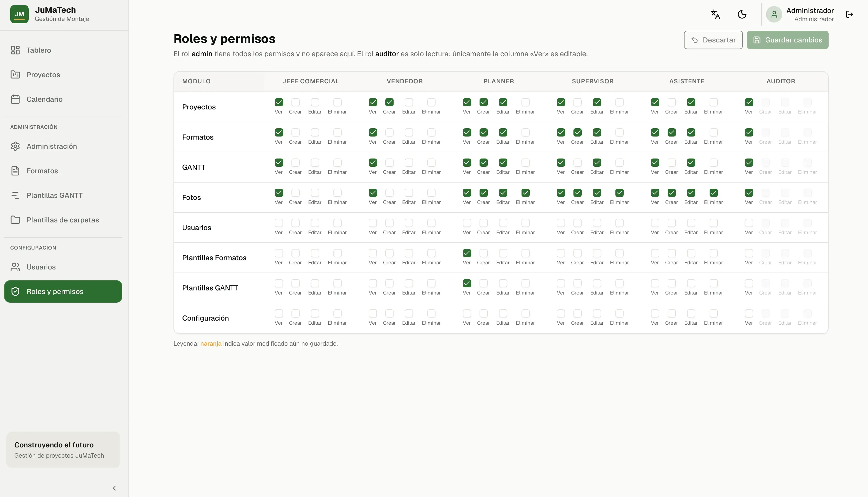Uncheck Planner Ver for Plantillas Formatos
868x497 pixels.
(x=466, y=253)
